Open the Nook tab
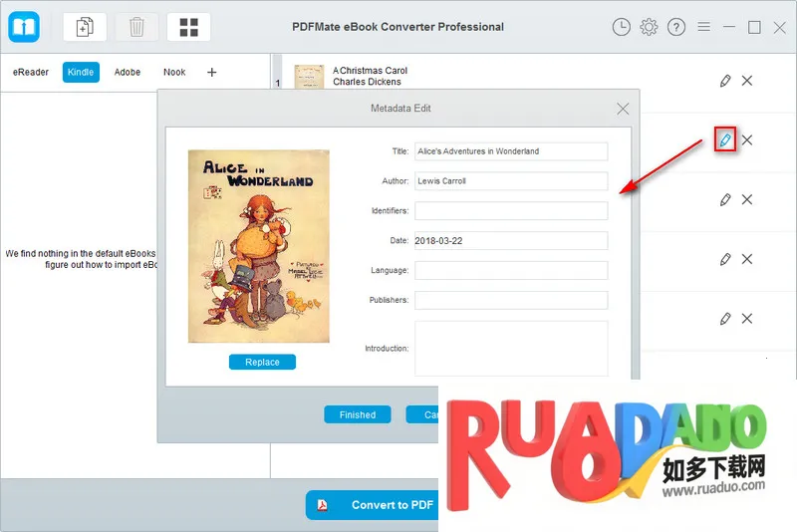The height and width of the screenshot is (532, 797). (x=174, y=72)
